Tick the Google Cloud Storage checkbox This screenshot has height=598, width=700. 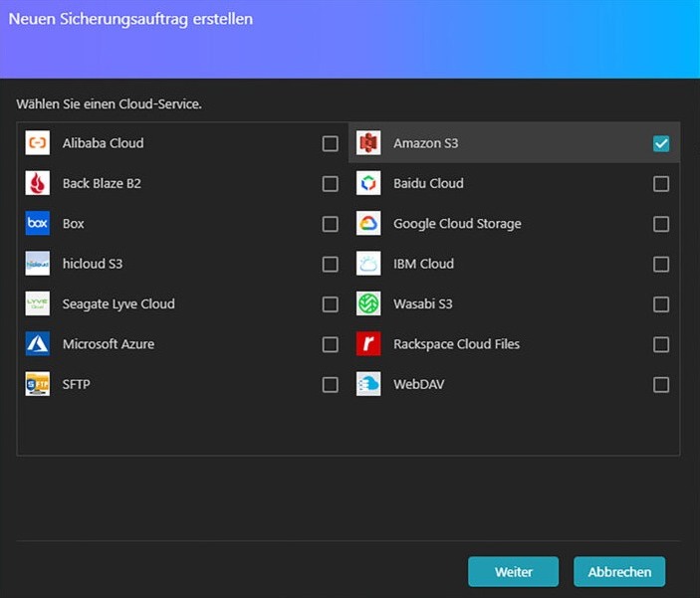[x=661, y=224]
